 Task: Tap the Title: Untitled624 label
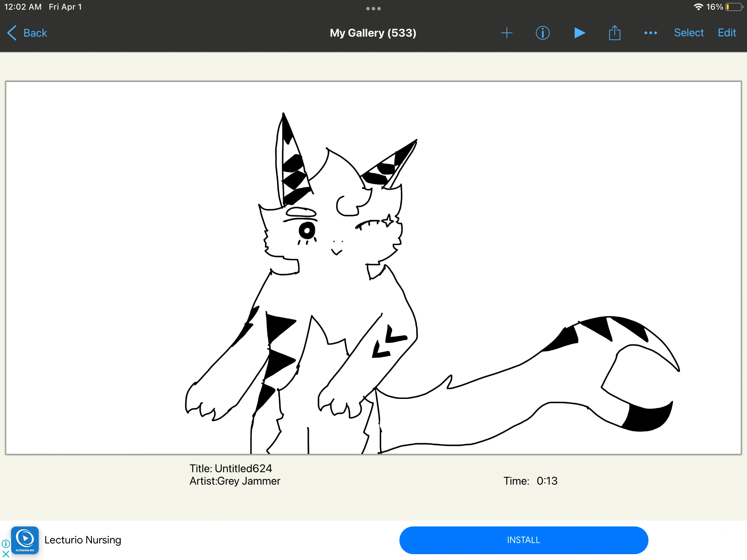231,468
